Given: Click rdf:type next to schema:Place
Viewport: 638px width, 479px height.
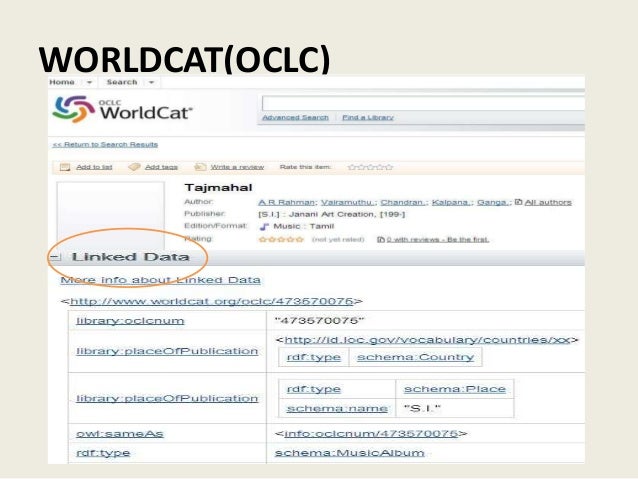Looking at the screenshot, I should (314, 389).
